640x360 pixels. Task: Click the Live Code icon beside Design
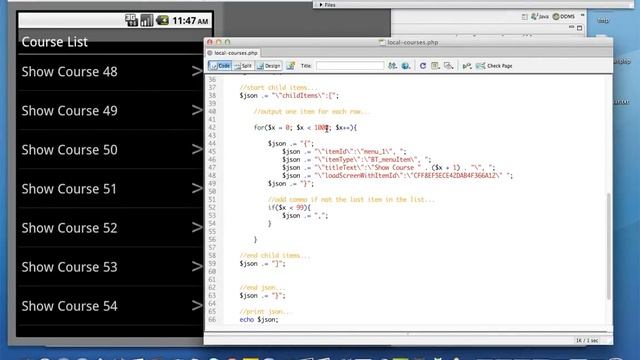click(x=291, y=66)
